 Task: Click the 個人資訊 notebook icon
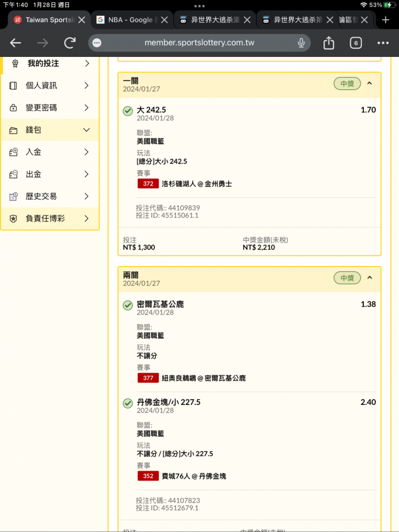click(13, 86)
